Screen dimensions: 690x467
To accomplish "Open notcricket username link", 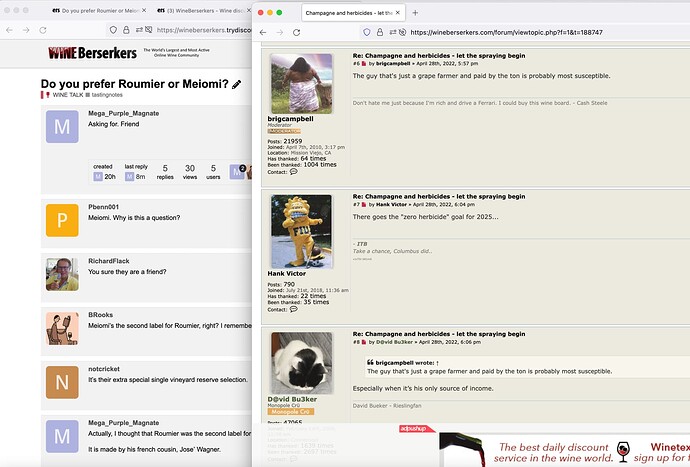I will pos(104,369).
